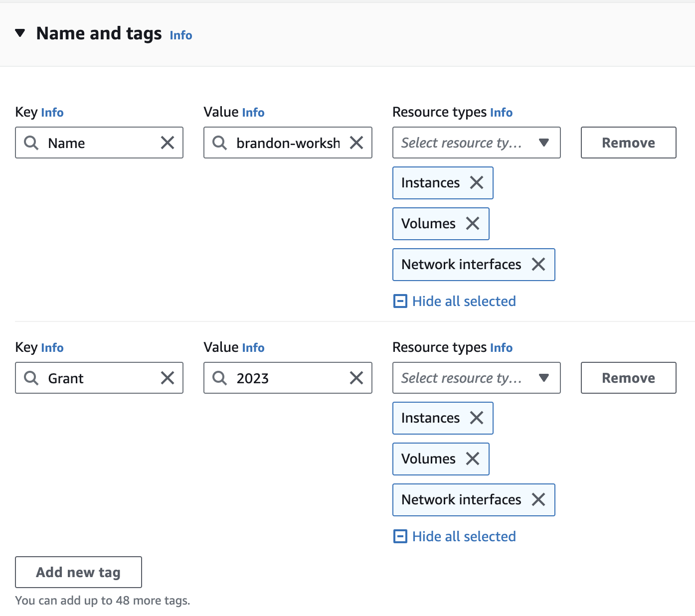Click Remove button for the Grant tag
The image size is (695, 616).
(629, 378)
